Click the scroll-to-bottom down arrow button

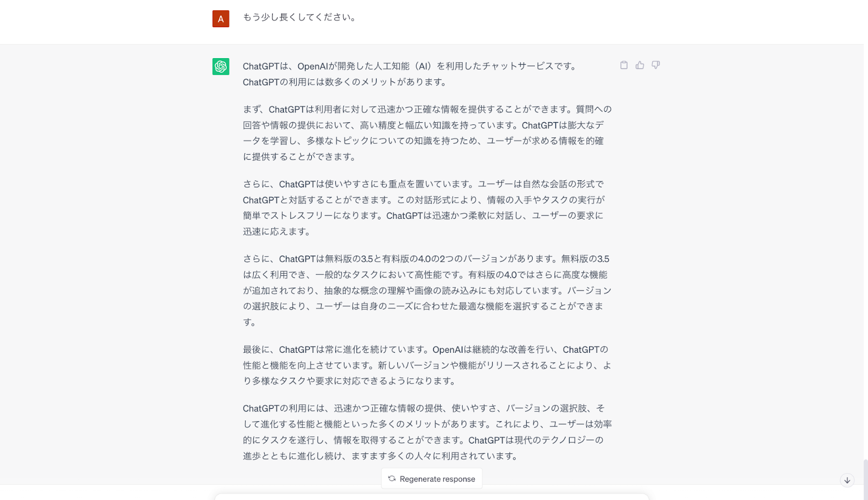coord(847,480)
